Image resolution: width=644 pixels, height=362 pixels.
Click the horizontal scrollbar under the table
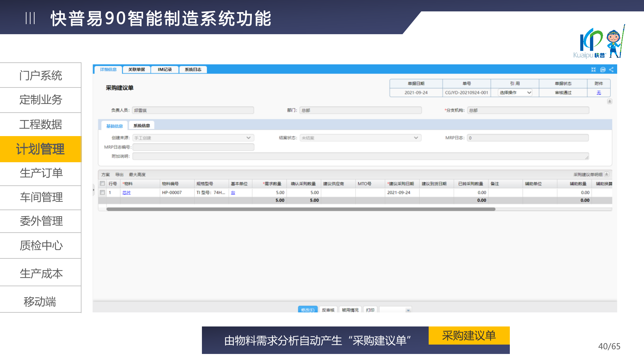301,209
